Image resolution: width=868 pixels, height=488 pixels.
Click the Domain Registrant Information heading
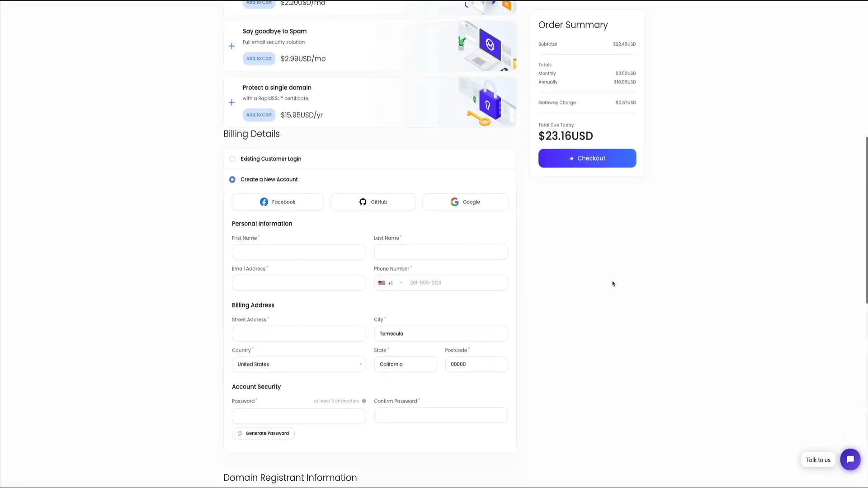coord(290,478)
